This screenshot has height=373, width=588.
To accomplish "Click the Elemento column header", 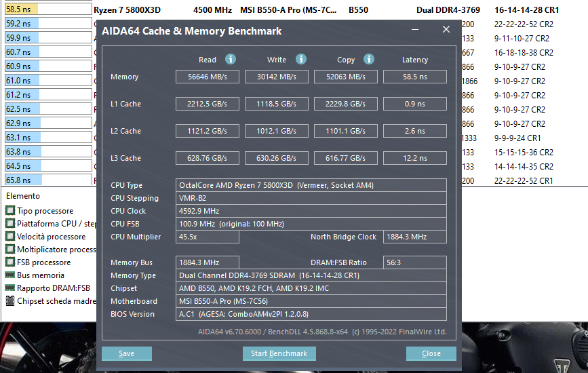I will pos(23,196).
